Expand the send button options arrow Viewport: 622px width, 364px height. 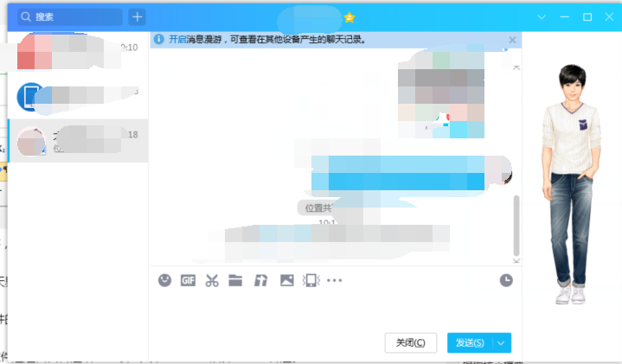coord(502,343)
